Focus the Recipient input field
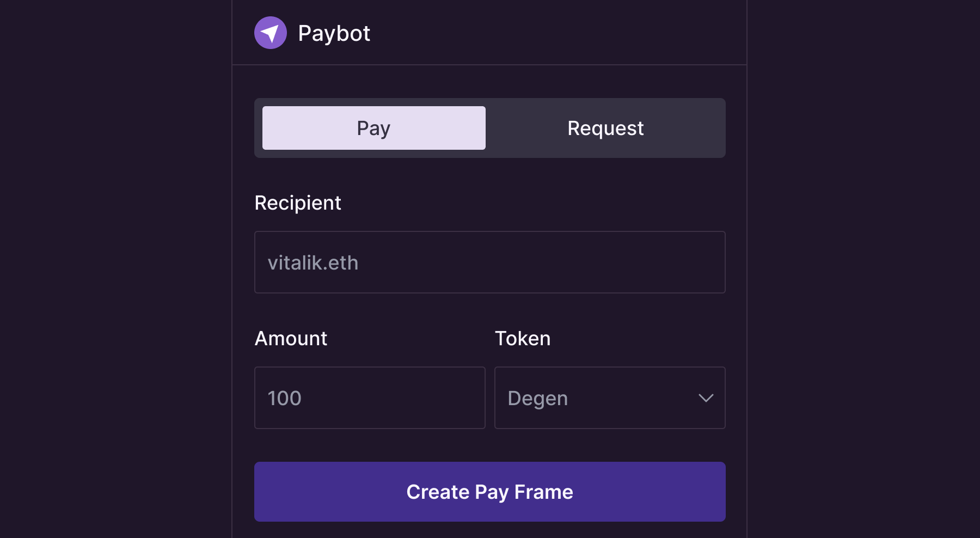The height and width of the screenshot is (538, 980). [489, 262]
